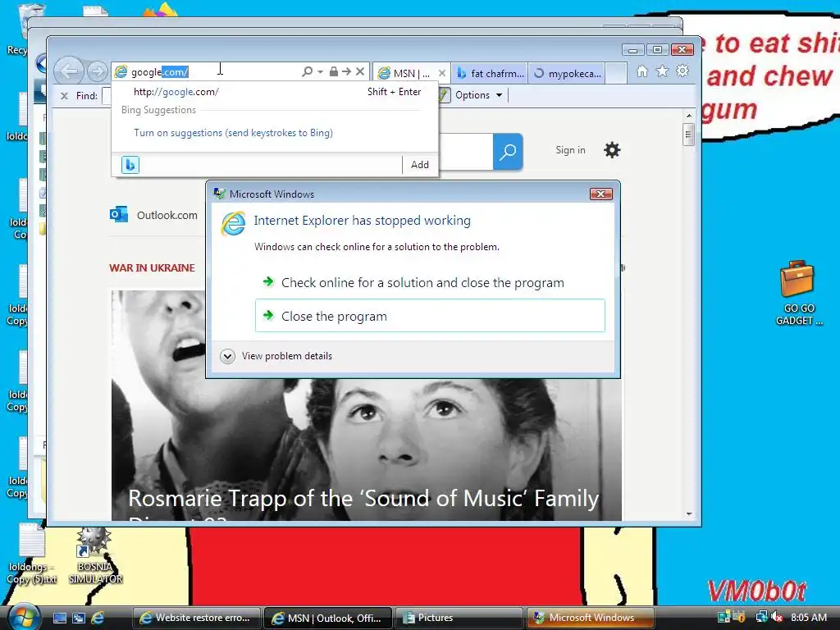840x630 pixels.
Task: Open a new blank tab
Action: tap(616, 73)
